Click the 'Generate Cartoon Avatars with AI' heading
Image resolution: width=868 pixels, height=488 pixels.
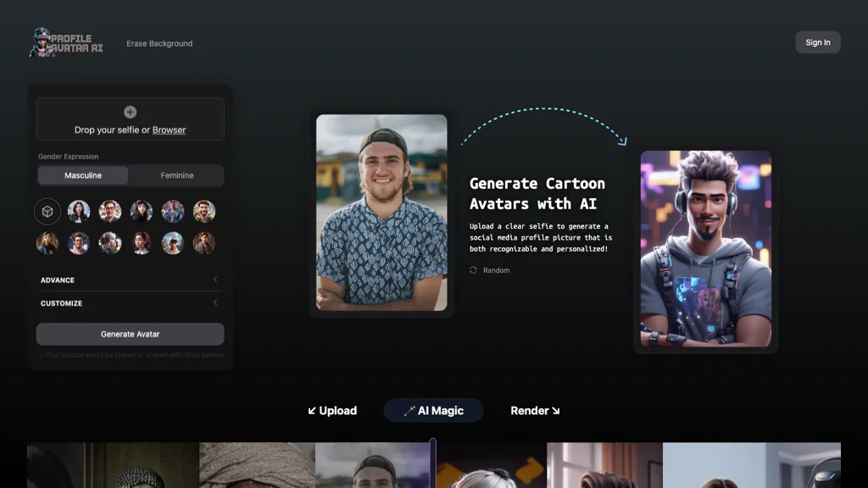click(537, 194)
